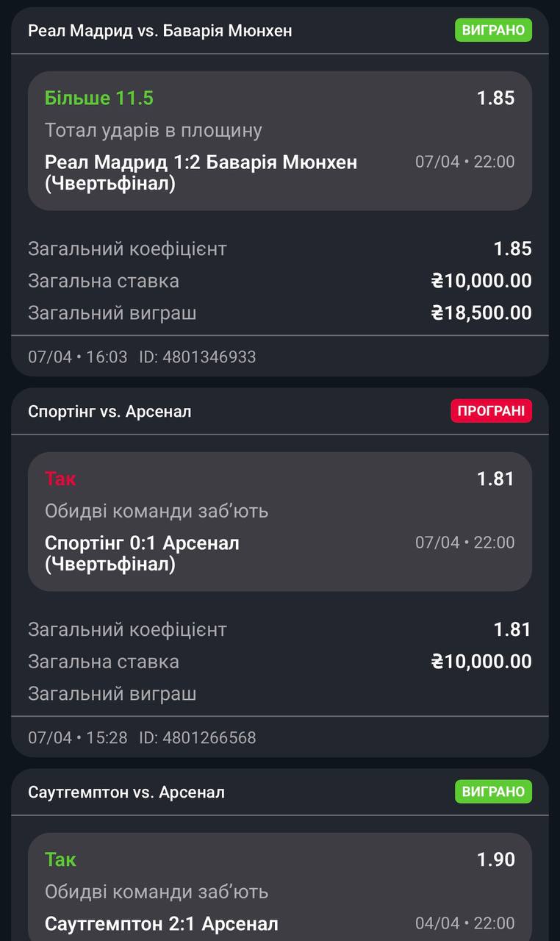This screenshot has height=941, width=560.
Task: Select the green Так outcome
Action: [60, 859]
